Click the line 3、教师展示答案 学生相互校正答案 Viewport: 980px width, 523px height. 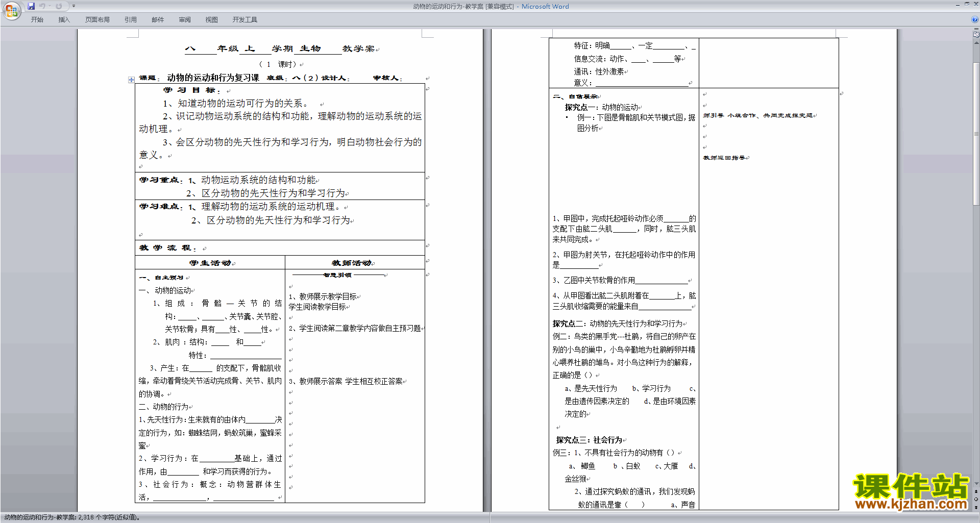[346, 381]
